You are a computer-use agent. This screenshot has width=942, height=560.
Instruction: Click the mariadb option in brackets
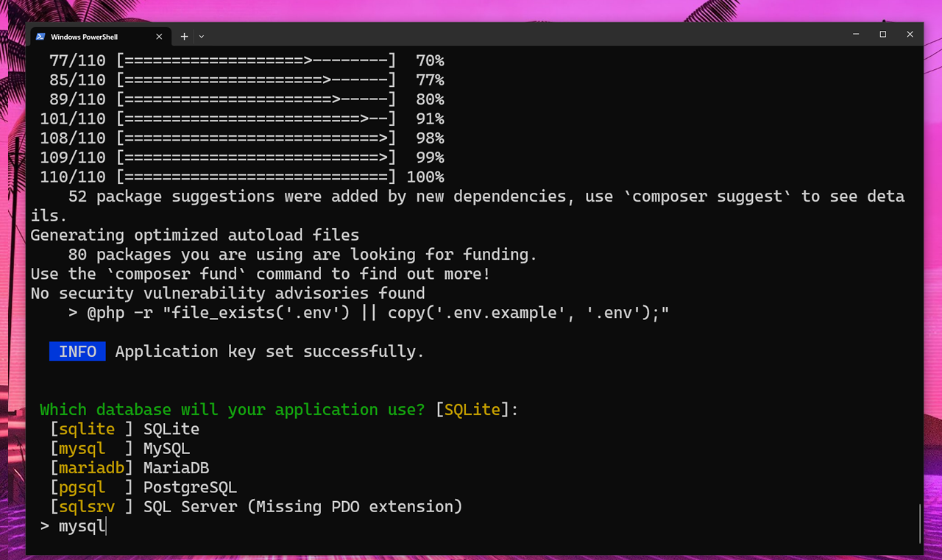coord(91,468)
